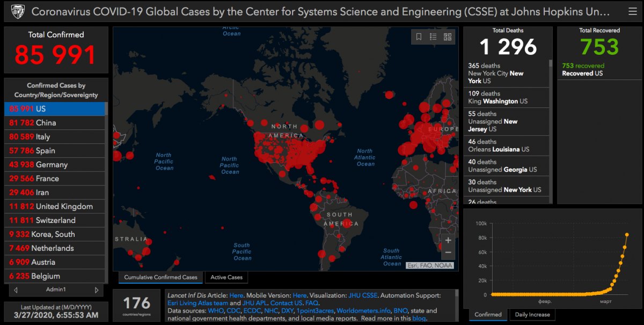
Task: Click the Total Confirmed 85 991 figure
Action: click(55, 54)
